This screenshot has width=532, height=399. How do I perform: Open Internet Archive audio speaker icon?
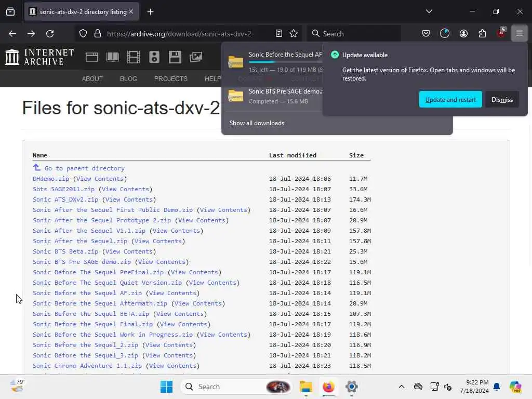point(154,57)
